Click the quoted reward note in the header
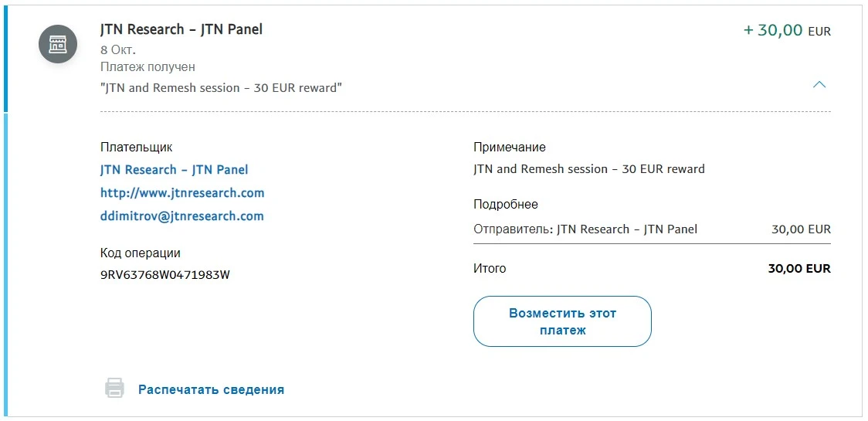 click(221, 88)
